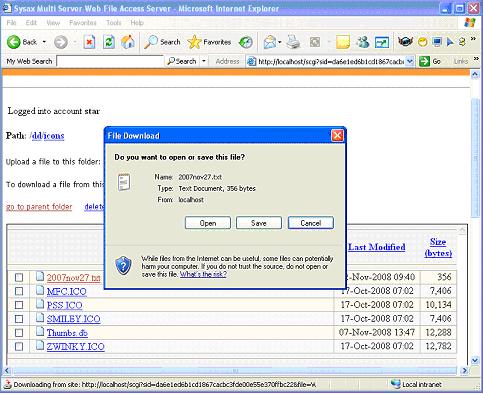
Task: Click the help shield icon in File Download dialog
Action: (x=123, y=266)
